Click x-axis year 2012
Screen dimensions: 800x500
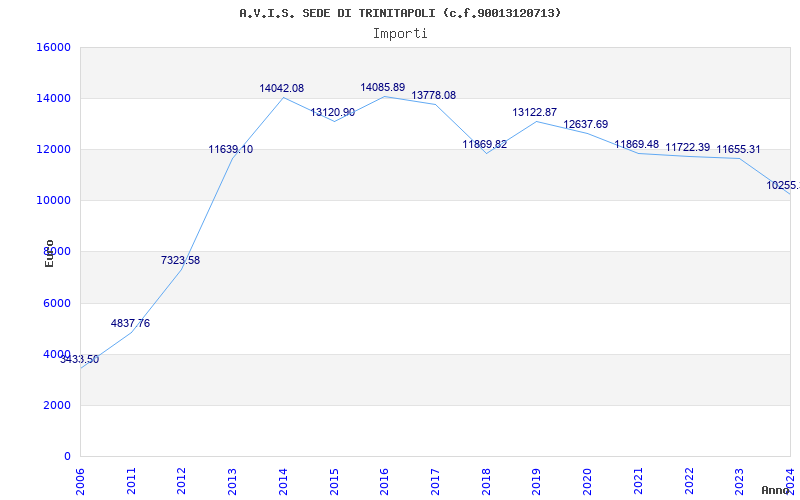pyautogui.click(x=182, y=481)
